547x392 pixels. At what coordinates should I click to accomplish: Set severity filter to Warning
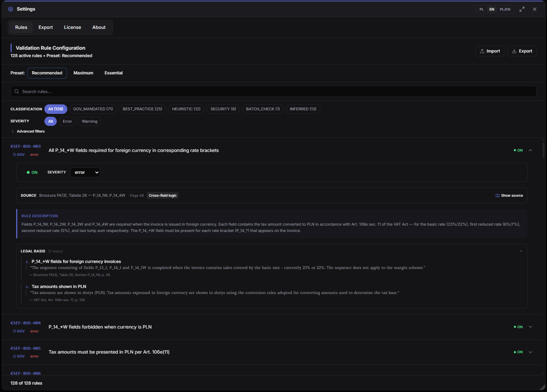(x=90, y=122)
